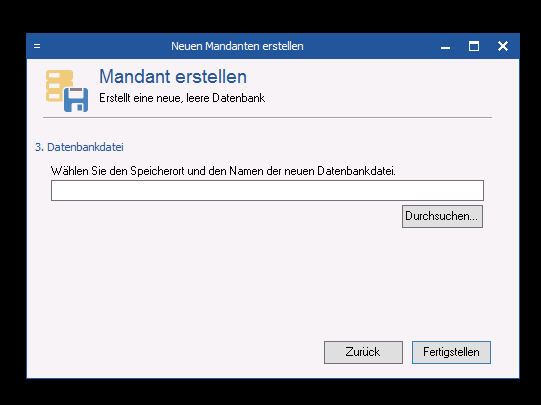The width and height of the screenshot is (541, 405).
Task: Click the Mandant erstellen heading
Action: (173, 77)
